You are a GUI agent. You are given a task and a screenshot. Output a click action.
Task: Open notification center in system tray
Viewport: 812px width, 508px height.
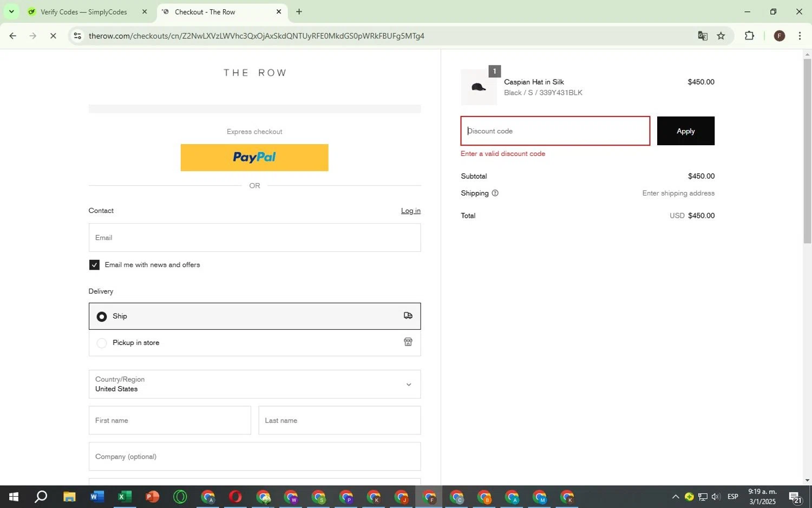(x=795, y=497)
